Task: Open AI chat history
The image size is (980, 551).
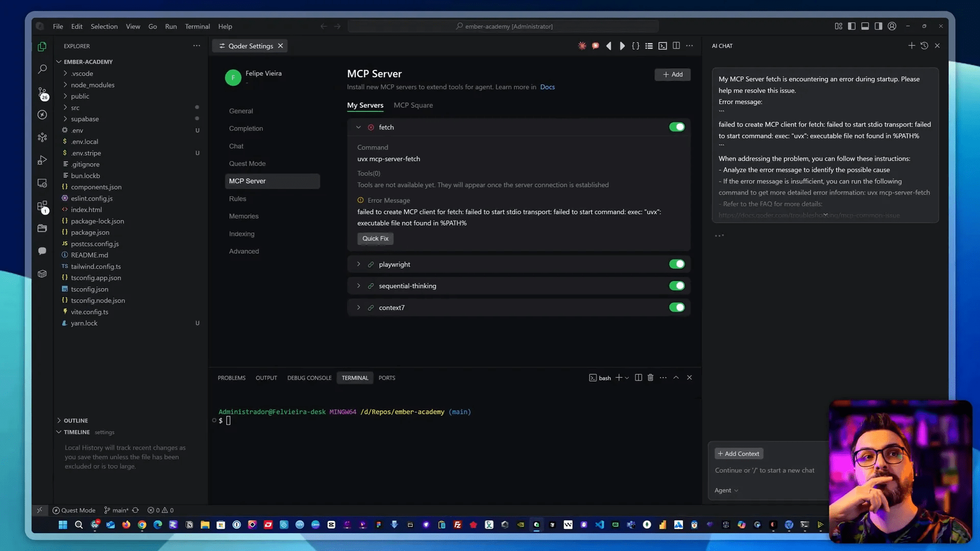Action: click(924, 46)
